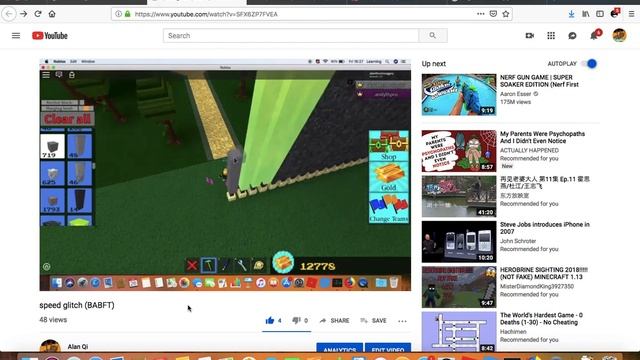Open the ACTUALLY HAPPENED channel link
Screen dimensions: 640x360
coord(529,151)
